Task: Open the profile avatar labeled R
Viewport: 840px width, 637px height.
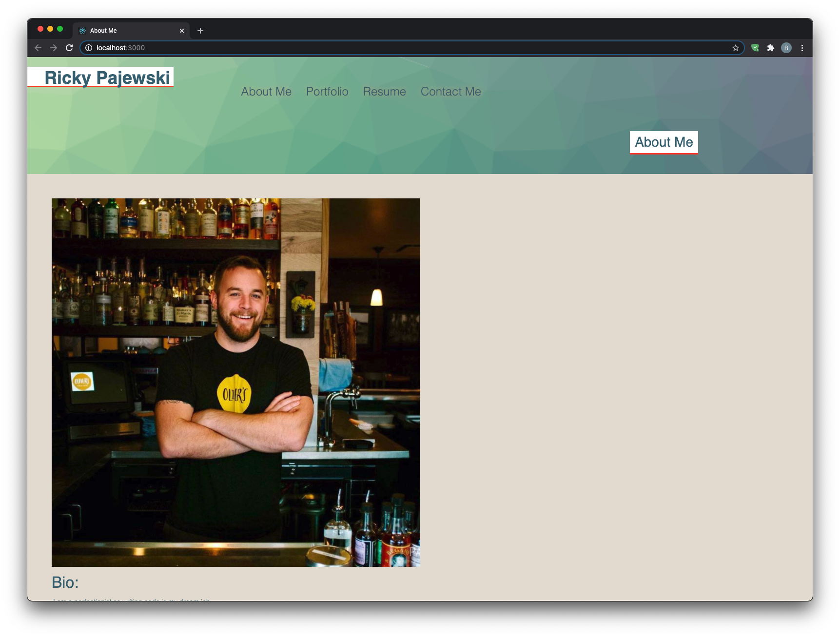Action: click(x=786, y=48)
